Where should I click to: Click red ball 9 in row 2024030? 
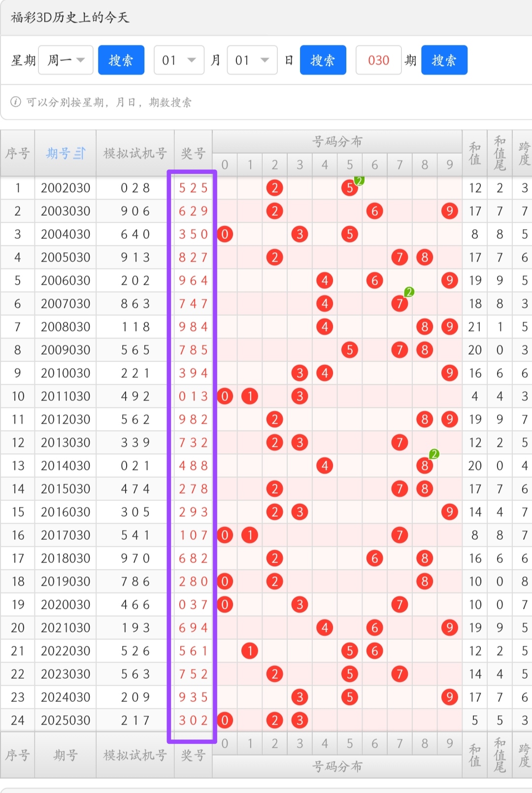(x=449, y=697)
